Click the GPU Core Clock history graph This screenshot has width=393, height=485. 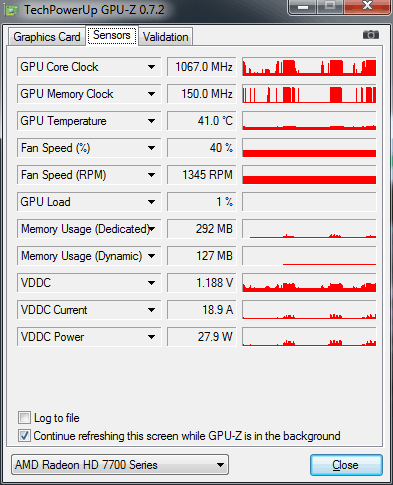[x=309, y=67]
